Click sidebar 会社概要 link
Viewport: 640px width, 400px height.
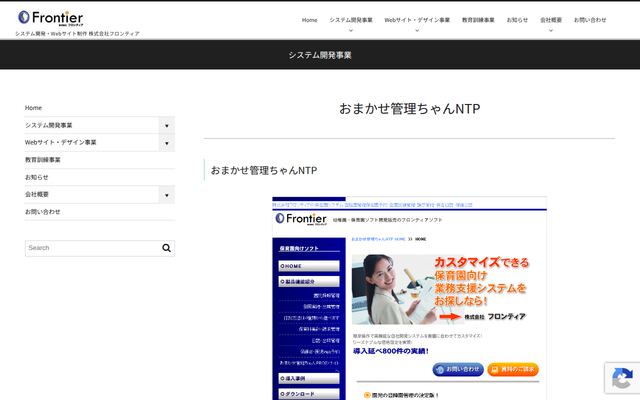point(37,194)
